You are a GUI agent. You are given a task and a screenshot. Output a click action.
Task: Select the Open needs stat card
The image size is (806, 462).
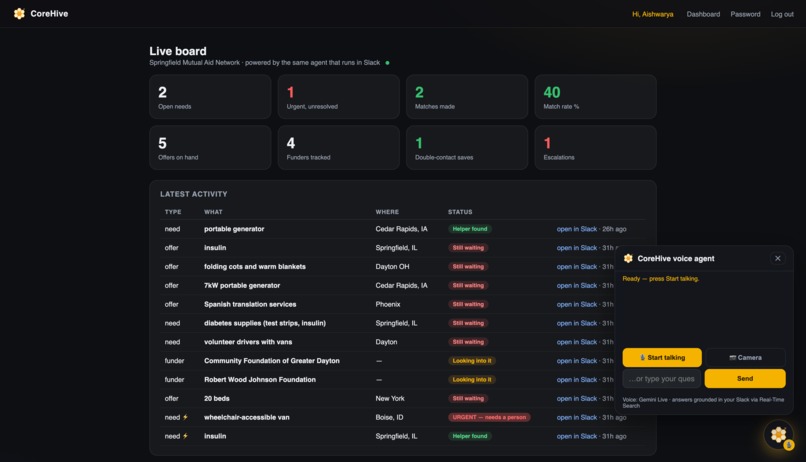click(x=210, y=97)
